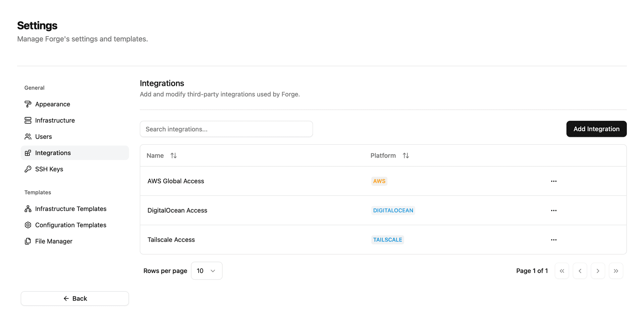Sort table by Platform arrows icon
The width and height of the screenshot is (644, 325).
(x=406, y=156)
